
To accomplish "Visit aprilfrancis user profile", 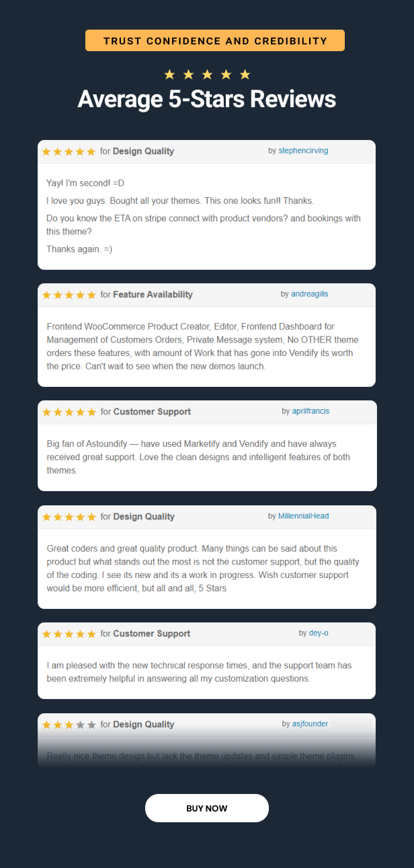I will pyautogui.click(x=310, y=411).
